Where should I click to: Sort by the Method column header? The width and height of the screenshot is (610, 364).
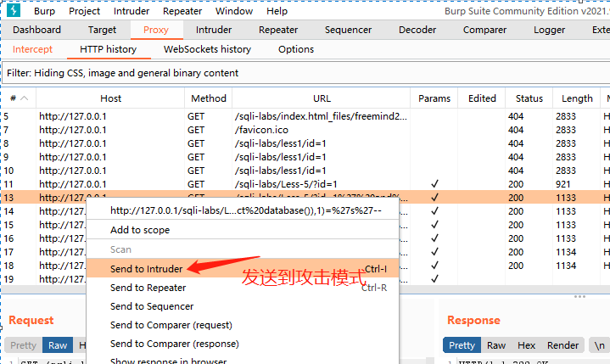209,98
